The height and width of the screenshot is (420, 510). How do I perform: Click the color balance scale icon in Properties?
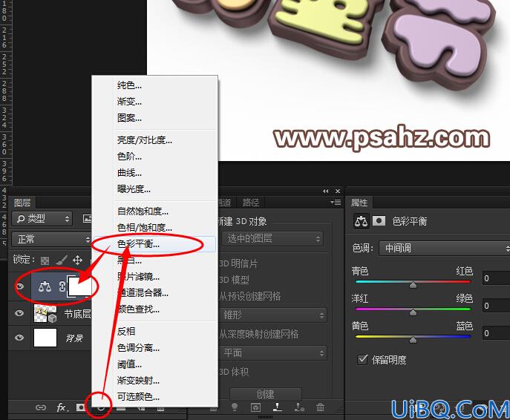click(x=361, y=221)
